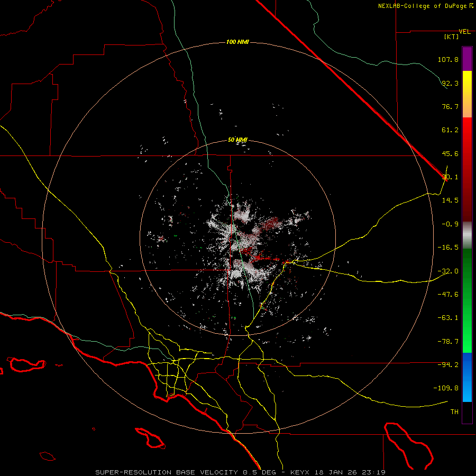The image size is (476, 476).
Task: Click the [KT] units label
Action: (x=452, y=36)
